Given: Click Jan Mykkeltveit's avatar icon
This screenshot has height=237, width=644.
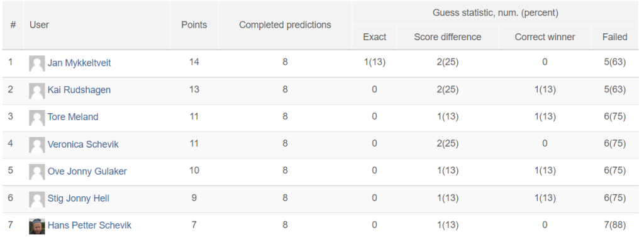Looking at the screenshot, I should coord(37,63).
